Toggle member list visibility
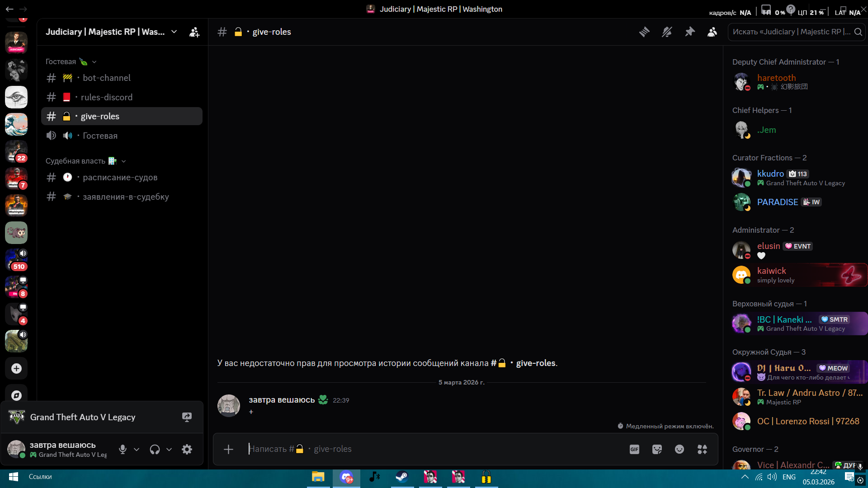 coord(712,32)
